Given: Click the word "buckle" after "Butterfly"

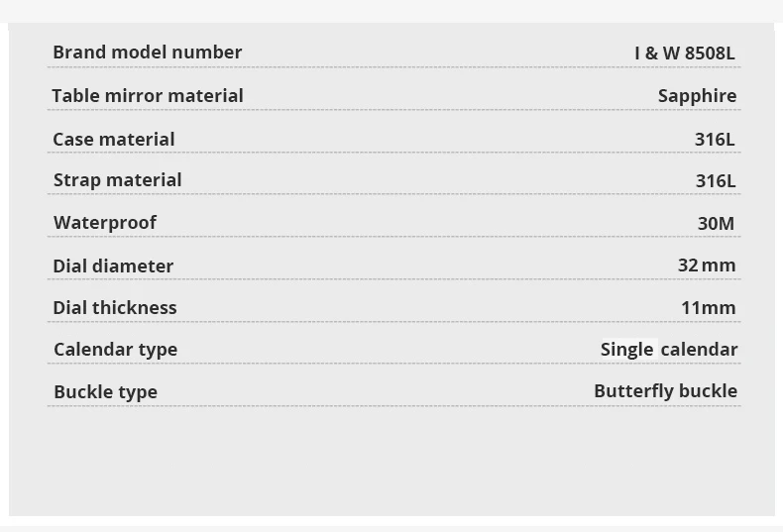Looking at the screenshot, I should click(x=708, y=391).
